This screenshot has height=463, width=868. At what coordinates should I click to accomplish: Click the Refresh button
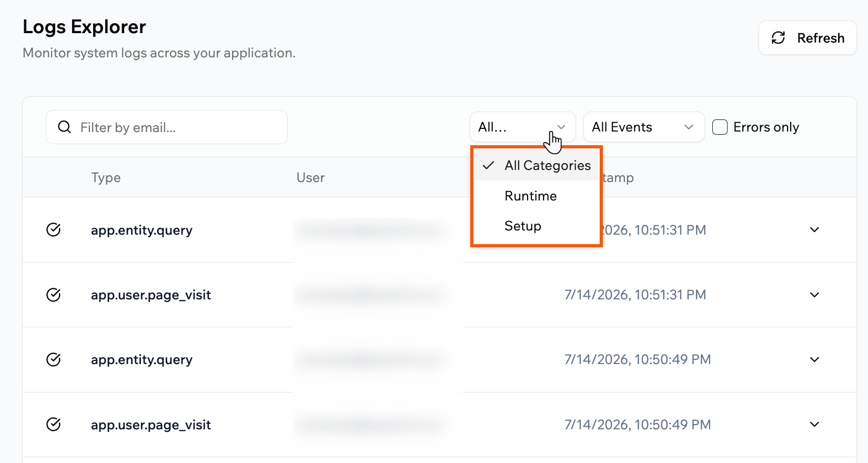click(x=808, y=38)
